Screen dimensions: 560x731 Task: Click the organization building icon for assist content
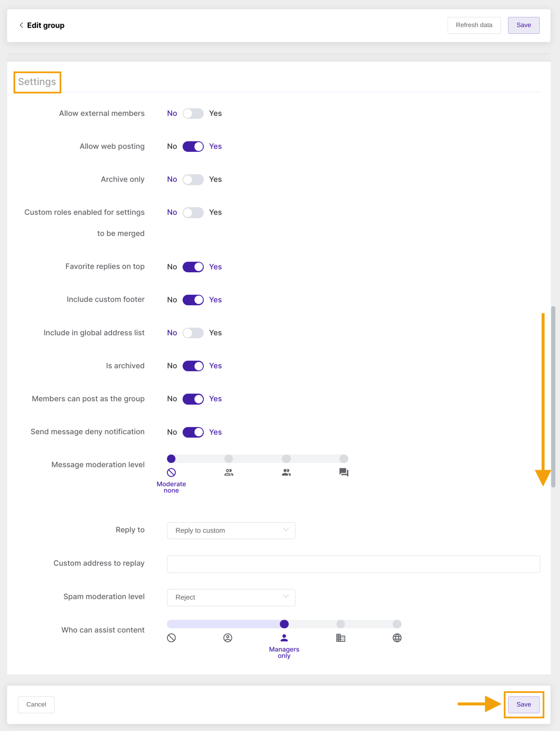coord(341,638)
